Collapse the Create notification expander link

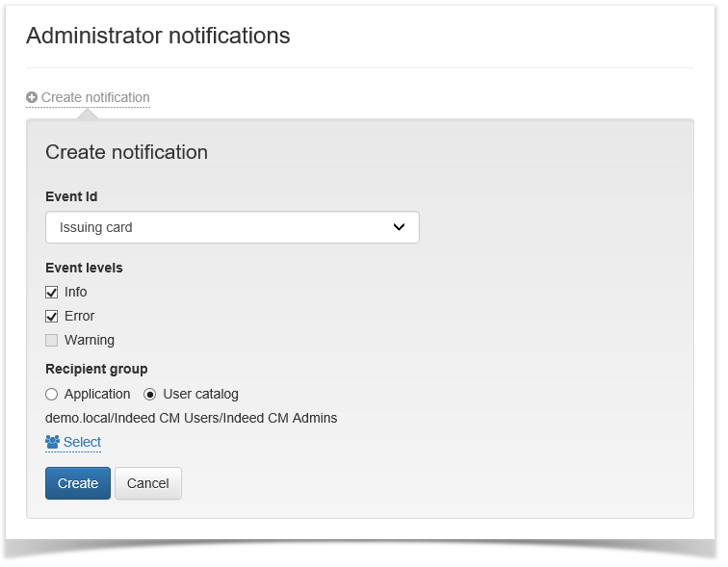tap(94, 98)
